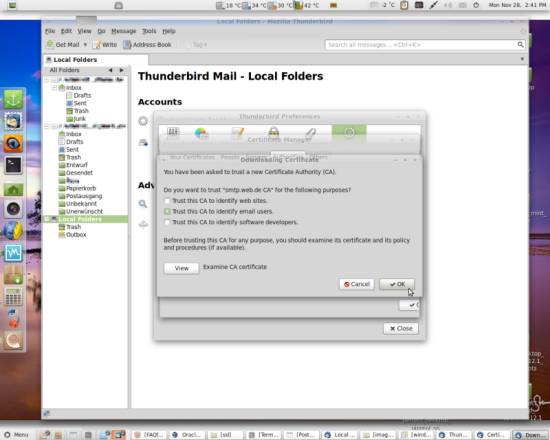Open the system monitor dock icon

pyautogui.click(x=13, y=253)
